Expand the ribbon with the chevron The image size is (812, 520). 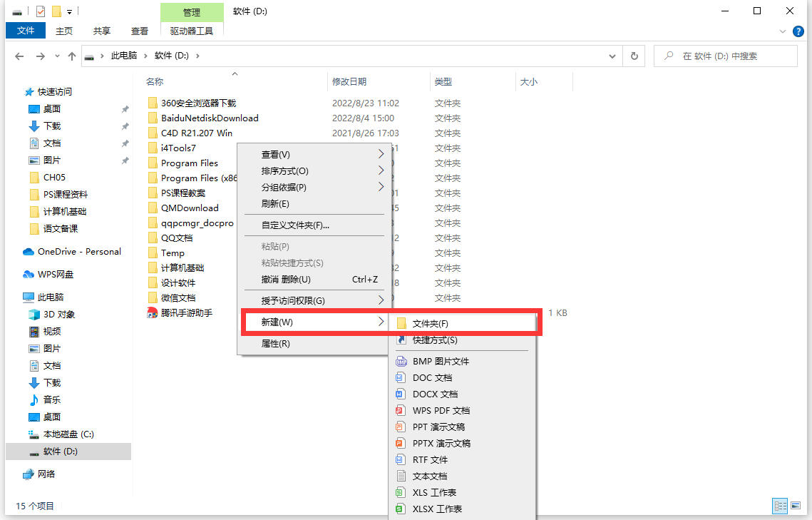[x=783, y=31]
